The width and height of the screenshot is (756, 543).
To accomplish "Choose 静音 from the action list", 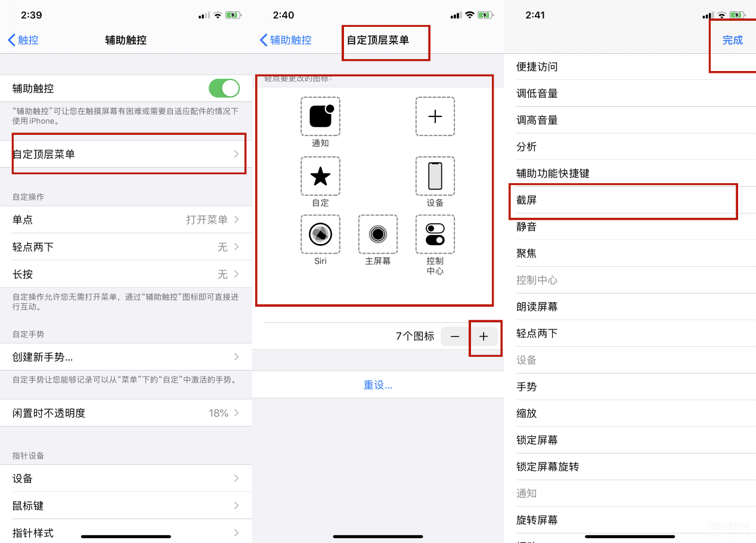I will pyautogui.click(x=630, y=227).
